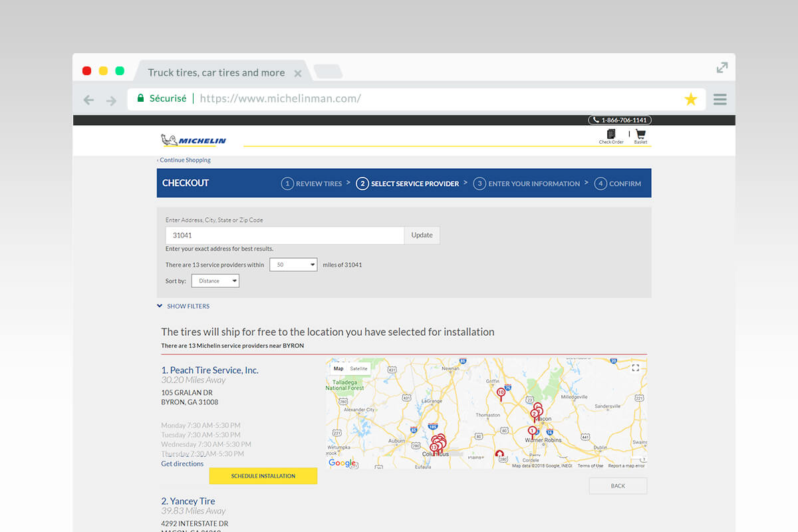The image size is (798, 532).
Task: Click map pin number 10
Action: [x=501, y=393]
